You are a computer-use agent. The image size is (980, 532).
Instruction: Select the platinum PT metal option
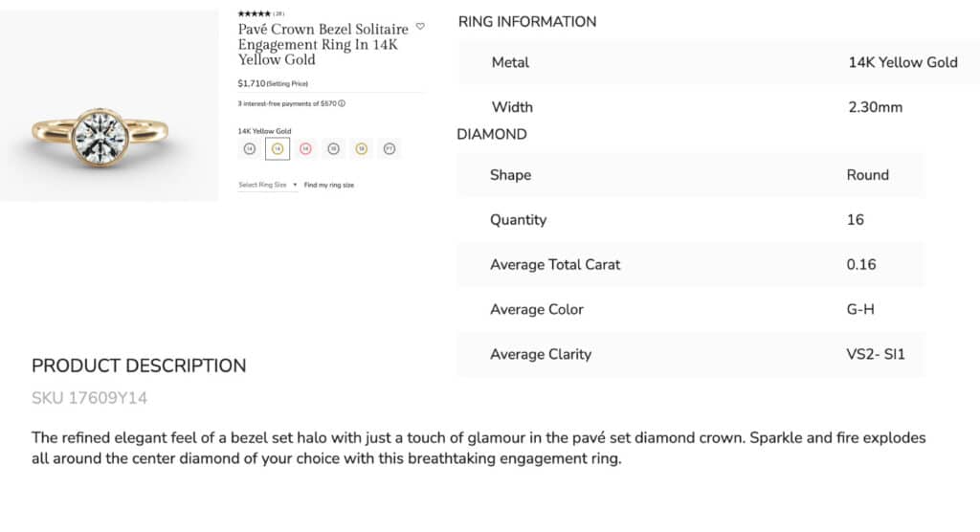(x=390, y=148)
